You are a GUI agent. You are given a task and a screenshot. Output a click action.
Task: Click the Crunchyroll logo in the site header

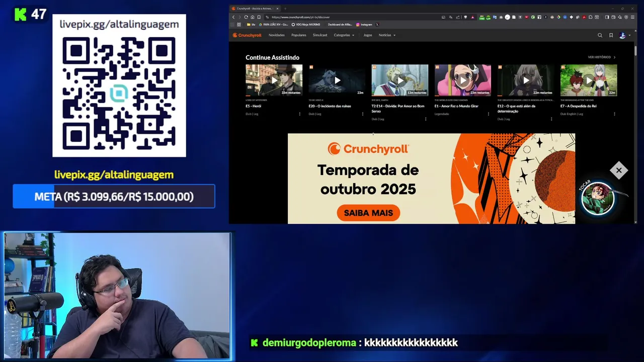[x=247, y=35]
